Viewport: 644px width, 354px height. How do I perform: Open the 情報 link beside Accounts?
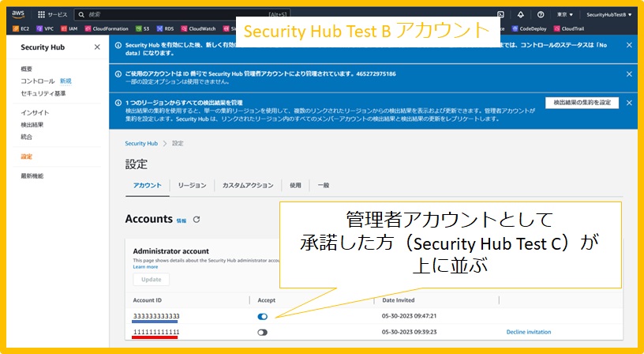182,220
